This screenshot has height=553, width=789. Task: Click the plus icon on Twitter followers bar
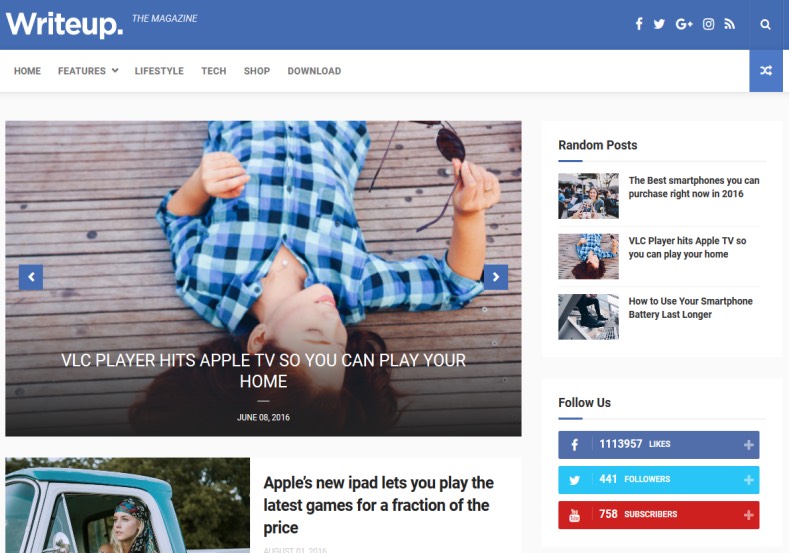coord(749,480)
